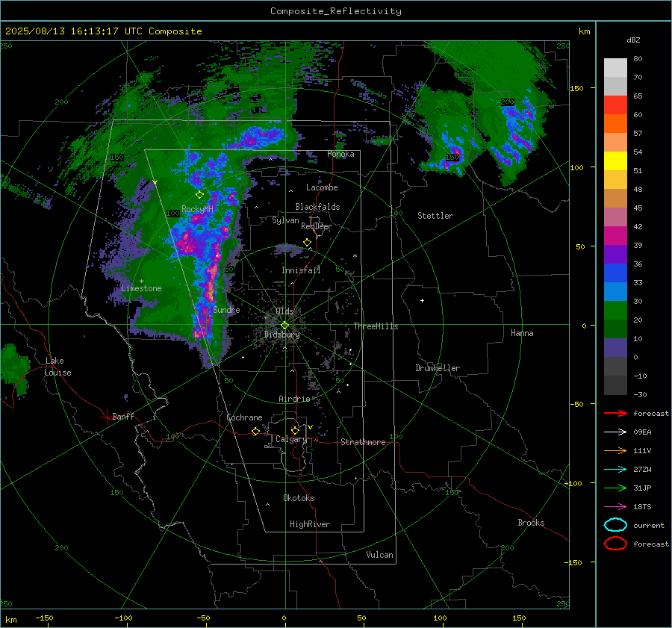Select the light gray 70-80 dBZ legend swatch

point(615,68)
